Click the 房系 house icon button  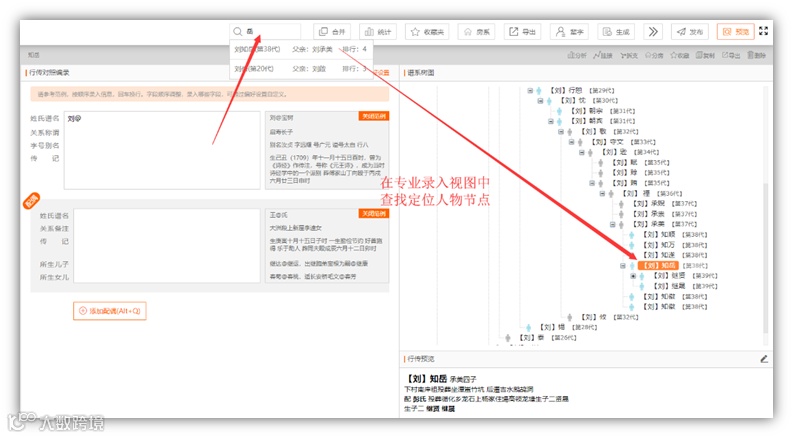coord(476,31)
